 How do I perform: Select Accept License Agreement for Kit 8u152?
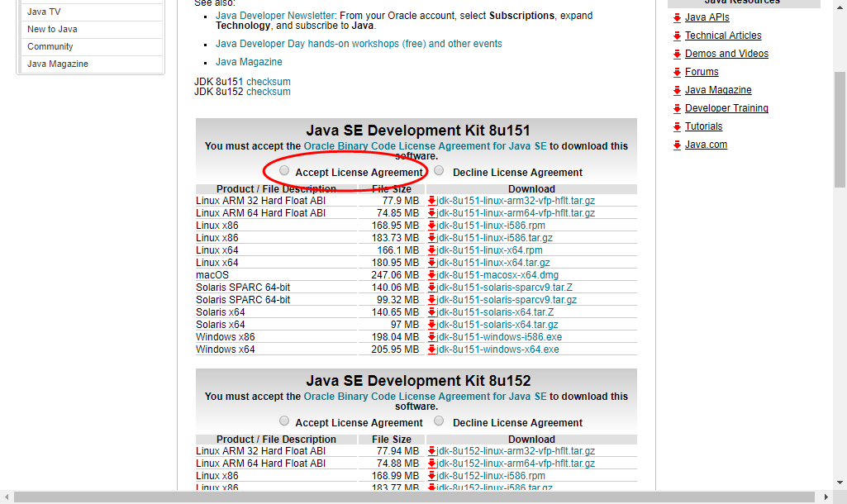click(284, 421)
